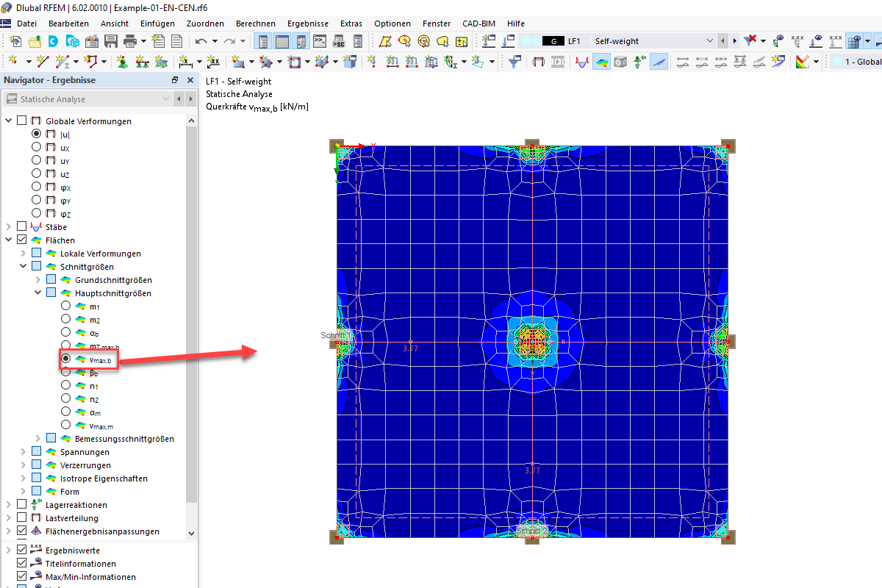Select the New member tool icon
The height and width of the screenshot is (588, 882).
click(x=62, y=62)
